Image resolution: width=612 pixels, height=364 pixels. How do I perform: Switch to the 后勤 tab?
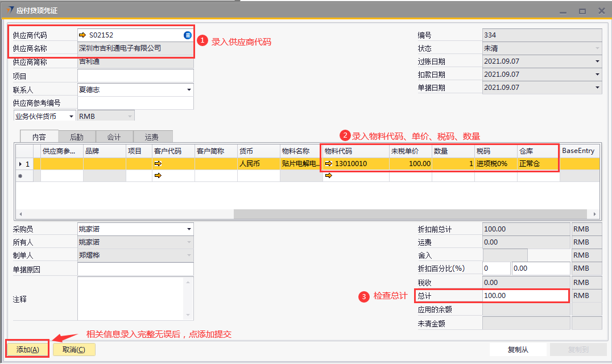[76, 136]
